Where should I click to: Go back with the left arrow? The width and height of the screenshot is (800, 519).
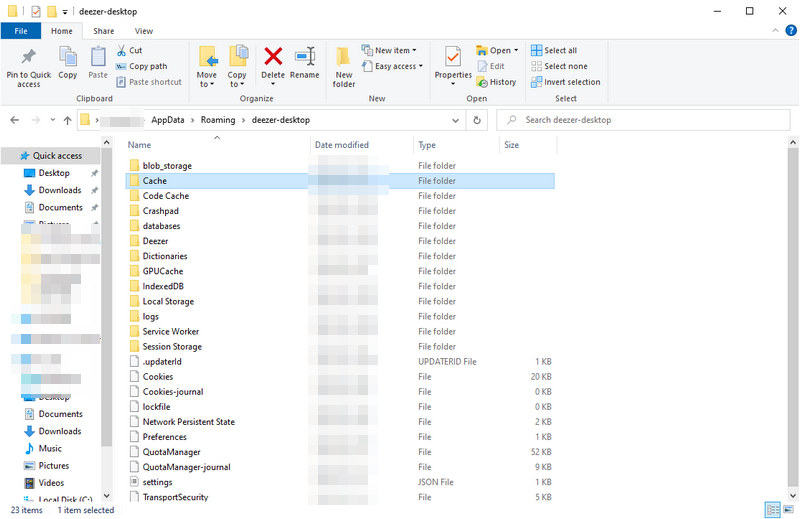15,120
